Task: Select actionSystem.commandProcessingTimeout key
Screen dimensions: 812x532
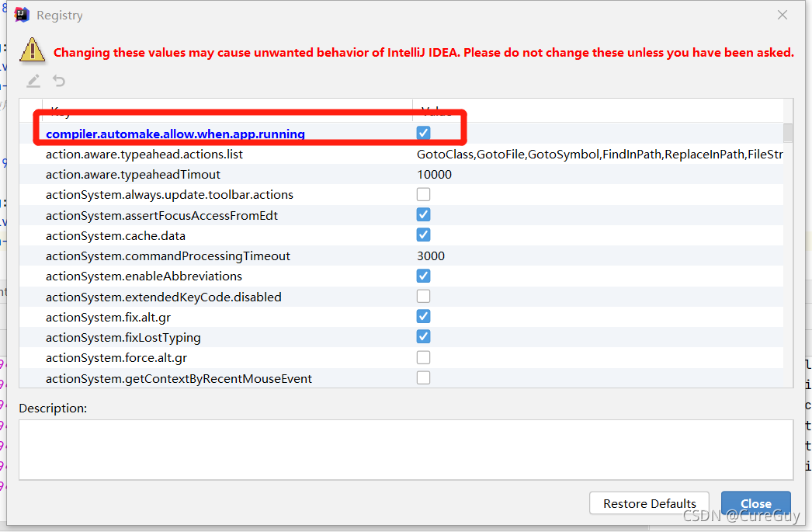Action: point(168,256)
